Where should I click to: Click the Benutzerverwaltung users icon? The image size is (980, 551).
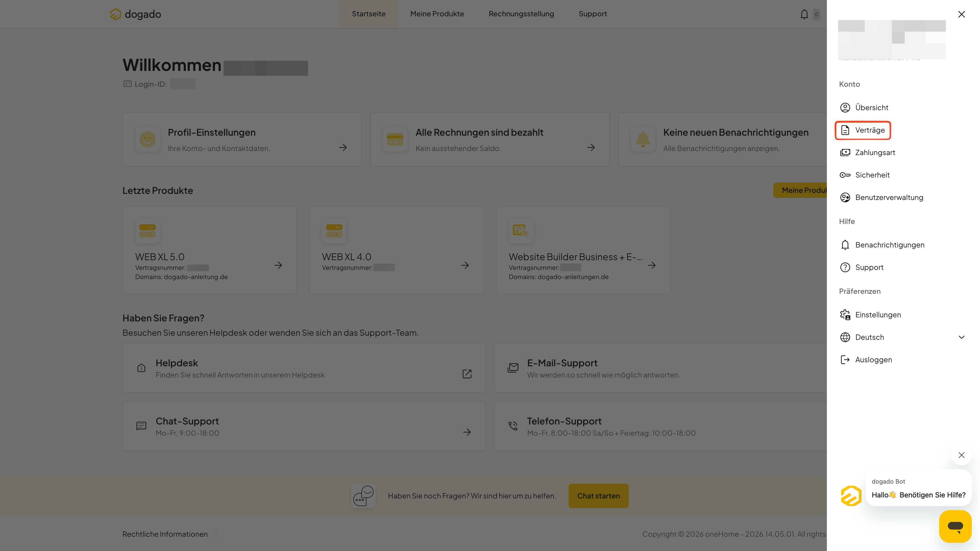pos(845,197)
